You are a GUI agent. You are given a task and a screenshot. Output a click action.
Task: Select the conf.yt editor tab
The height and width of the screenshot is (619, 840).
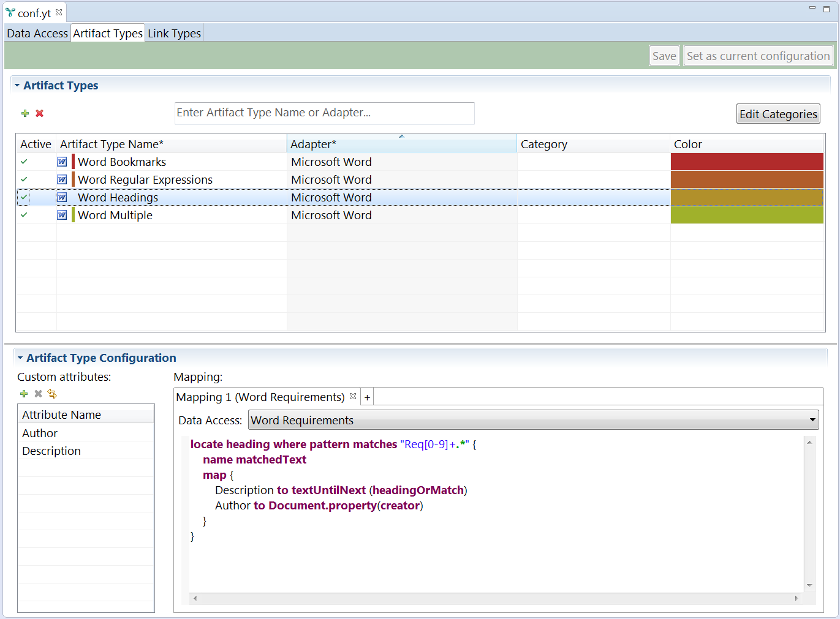pyautogui.click(x=34, y=13)
